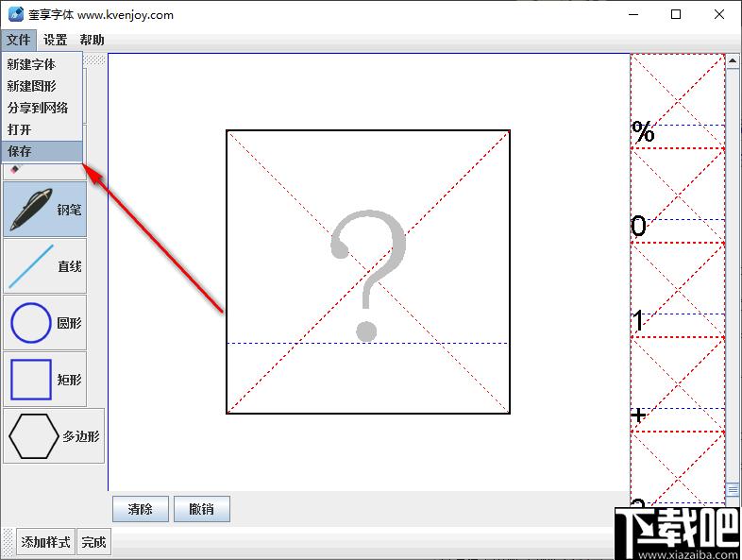
Task: Select the 1 character cell
Action: [x=678, y=290]
